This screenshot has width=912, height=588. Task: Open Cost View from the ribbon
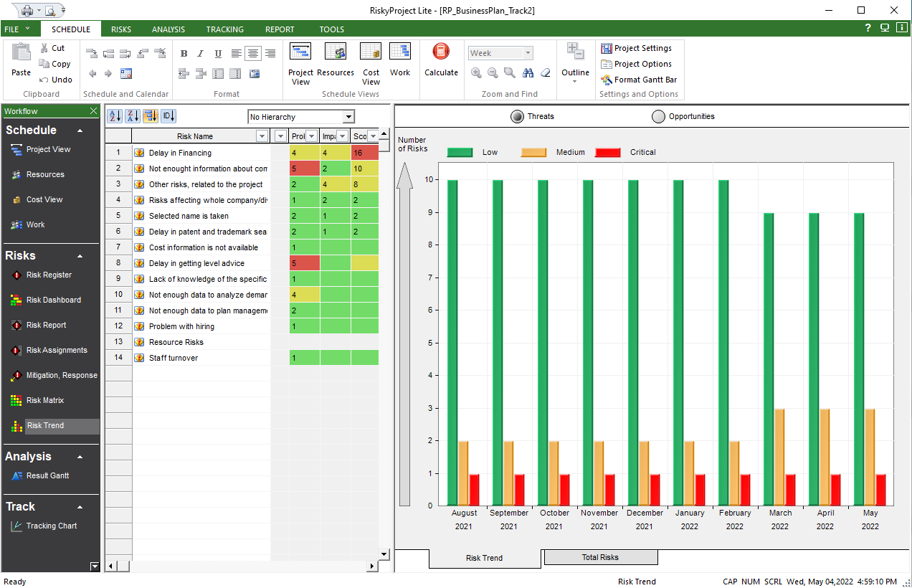tap(371, 52)
